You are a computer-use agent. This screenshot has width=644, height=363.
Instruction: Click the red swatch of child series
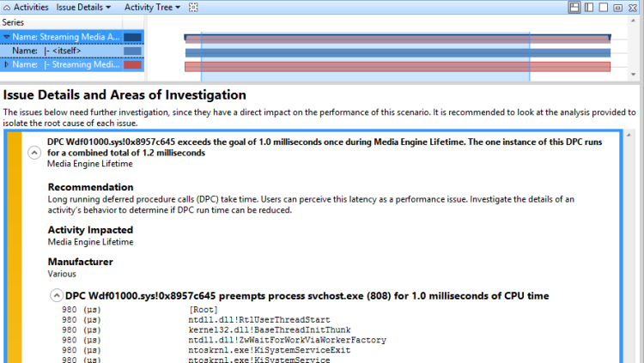[x=132, y=65]
